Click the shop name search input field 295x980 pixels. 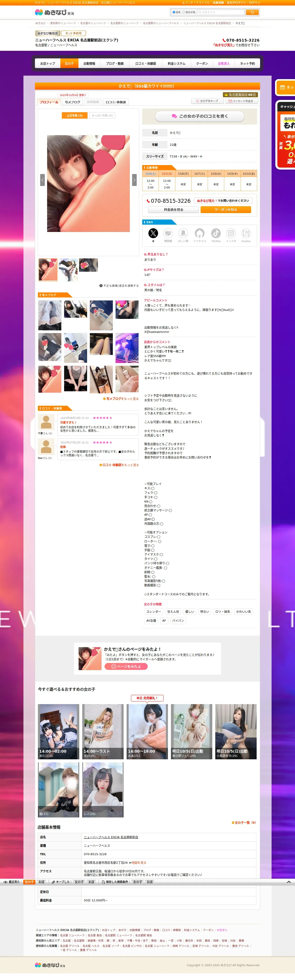221,12
